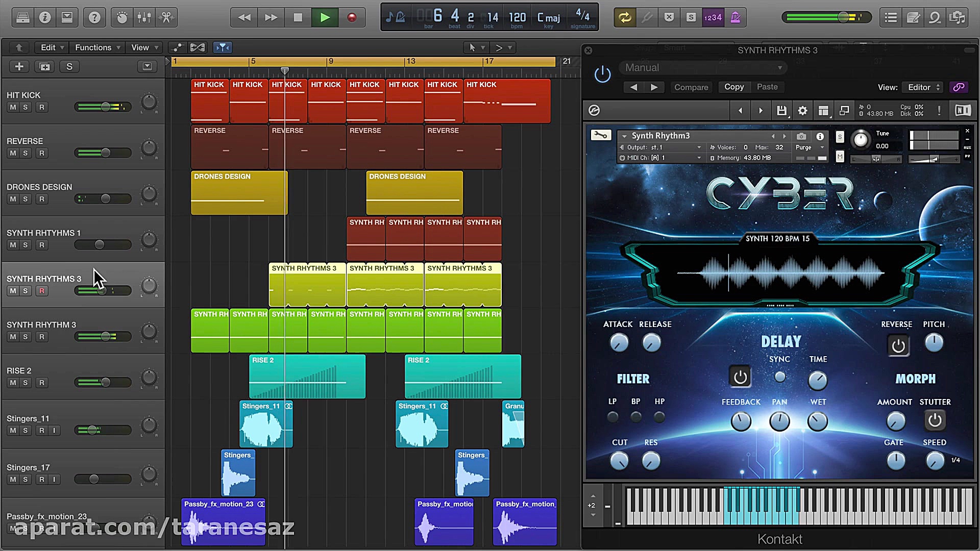Open Kontakt options gear icon
Viewport: 980px width, 551px height.
tap(802, 110)
